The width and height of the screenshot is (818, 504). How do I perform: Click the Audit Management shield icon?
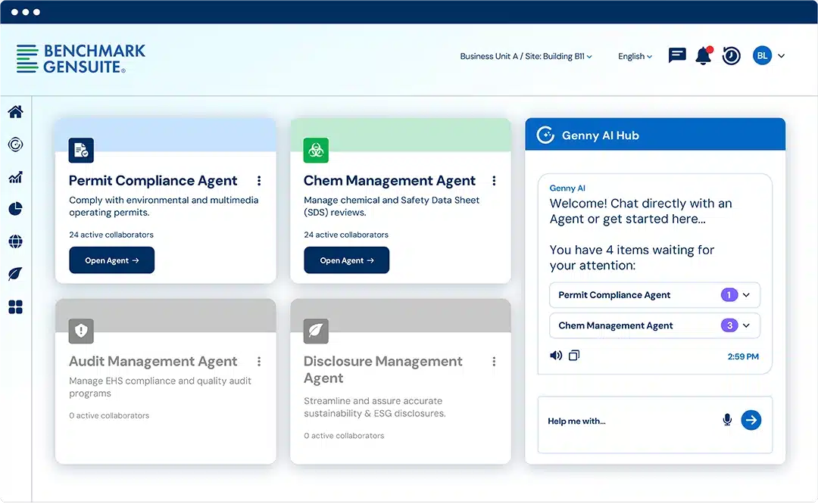click(81, 331)
